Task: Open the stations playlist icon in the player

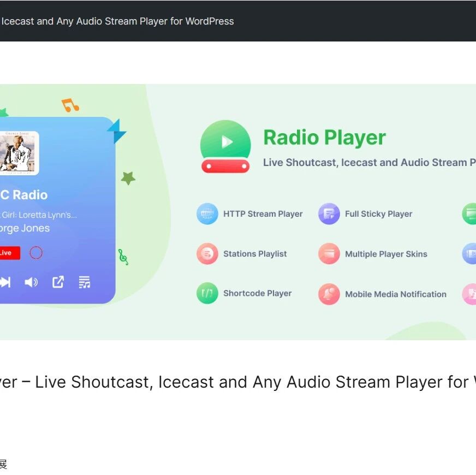Action: 85,282
